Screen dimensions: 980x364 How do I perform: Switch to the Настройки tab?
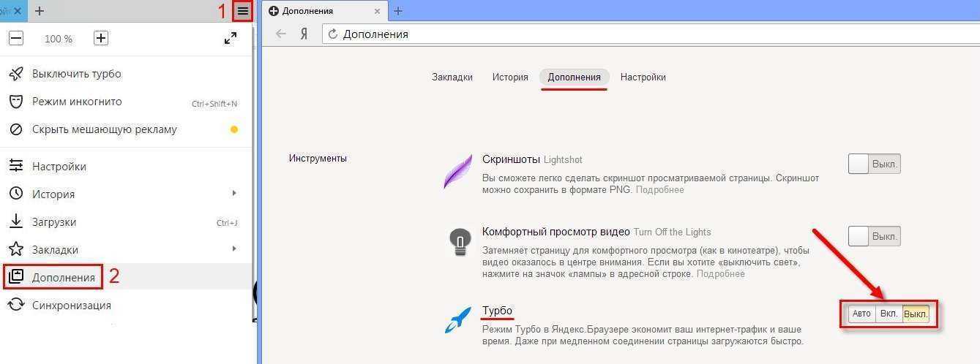tap(643, 77)
